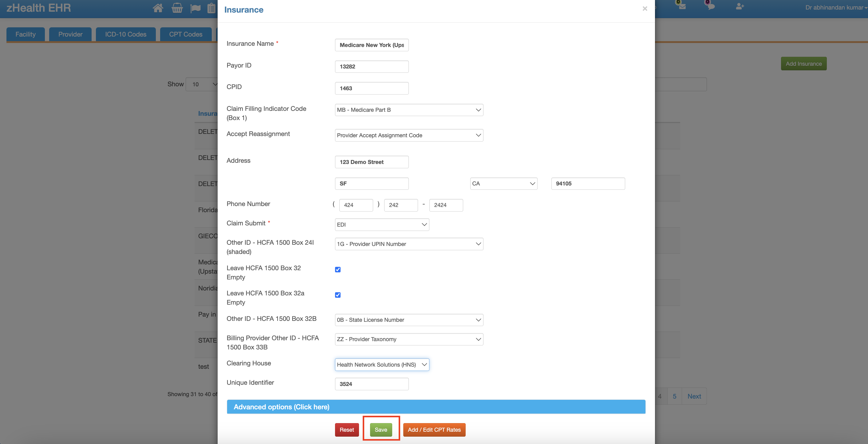868x444 pixels.
Task: Open Other ID Box 32B dropdown
Action: pyautogui.click(x=409, y=320)
